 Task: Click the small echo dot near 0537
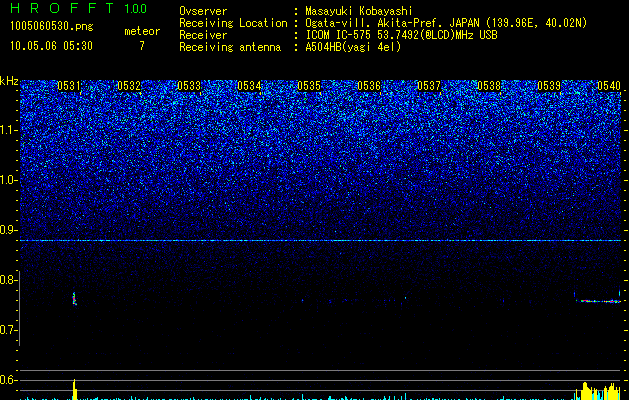(406, 298)
